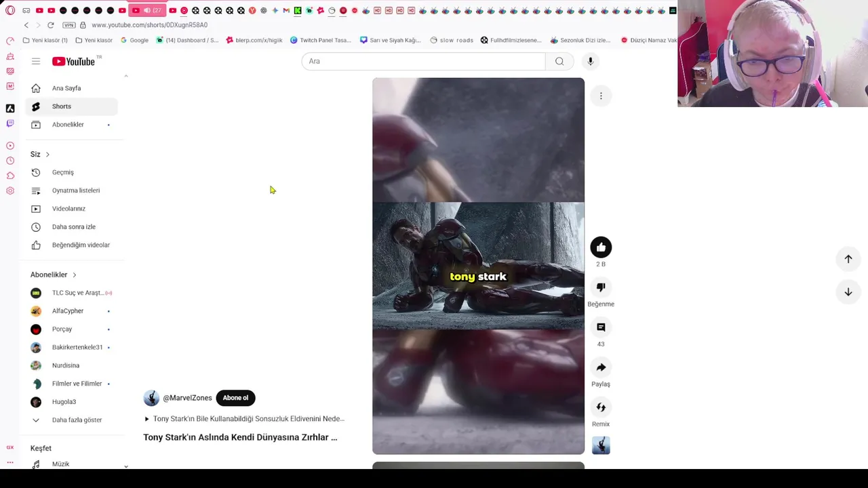Image resolution: width=868 pixels, height=488 pixels.
Task: Open Hugola3 channel subscription
Action: 71,402
